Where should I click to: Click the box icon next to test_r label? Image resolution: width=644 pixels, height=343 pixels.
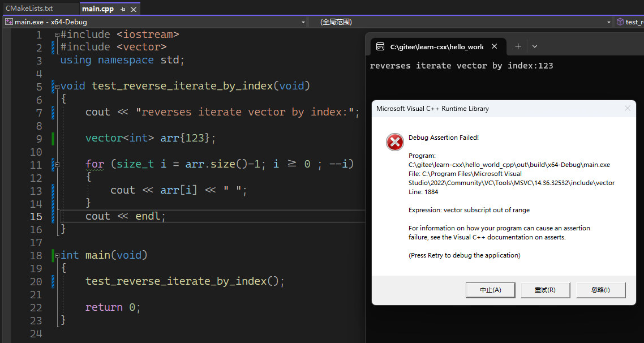tap(620, 21)
